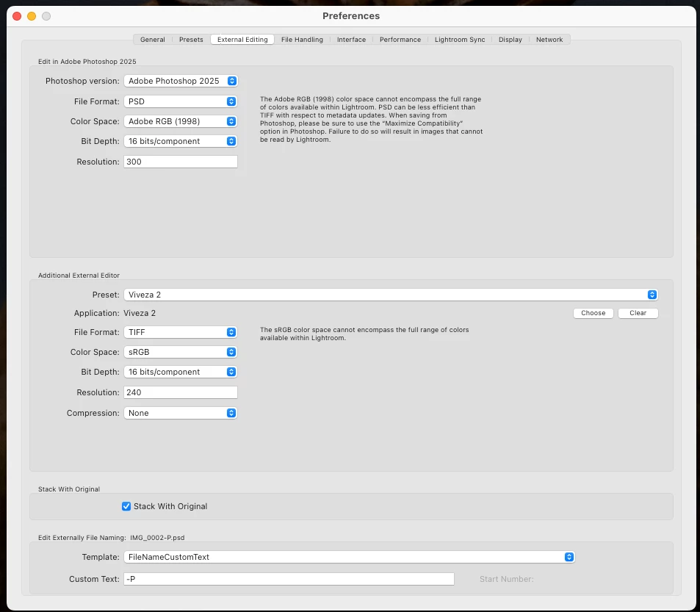Viewport: 700px width, 612px height.
Task: Select the External Editing tab
Action: 242,39
